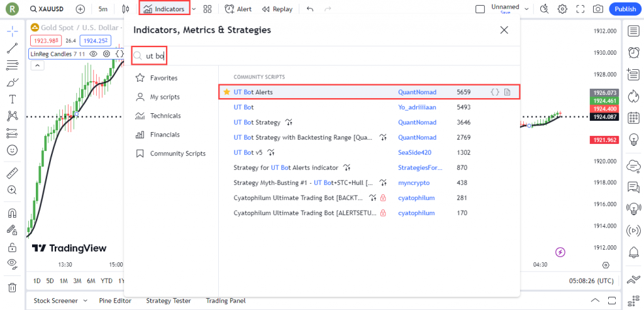Select the 1D date range
This screenshot has width=644, height=310.
click(x=37, y=281)
